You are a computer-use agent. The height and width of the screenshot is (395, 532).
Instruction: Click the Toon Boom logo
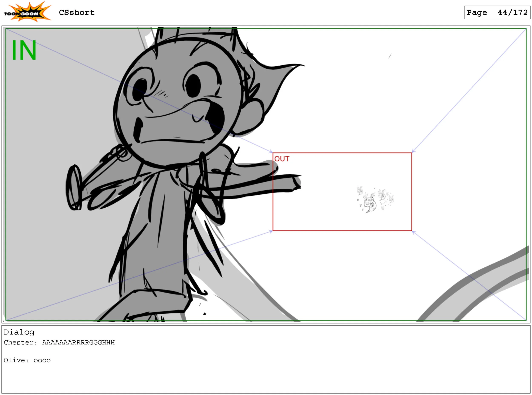pos(27,12)
